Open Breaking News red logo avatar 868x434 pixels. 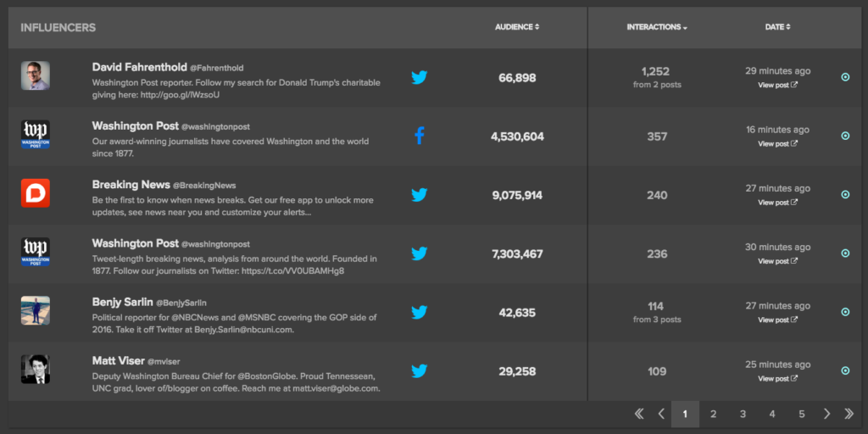tap(36, 193)
